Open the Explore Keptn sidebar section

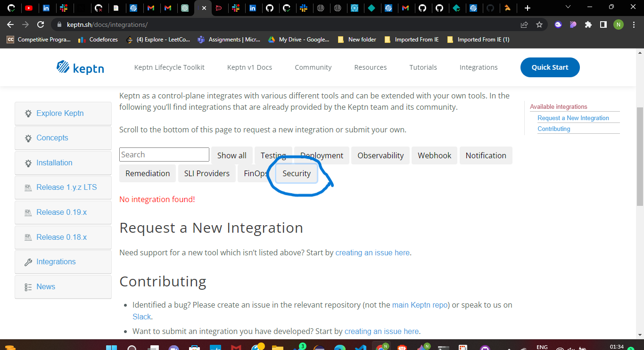(60, 113)
